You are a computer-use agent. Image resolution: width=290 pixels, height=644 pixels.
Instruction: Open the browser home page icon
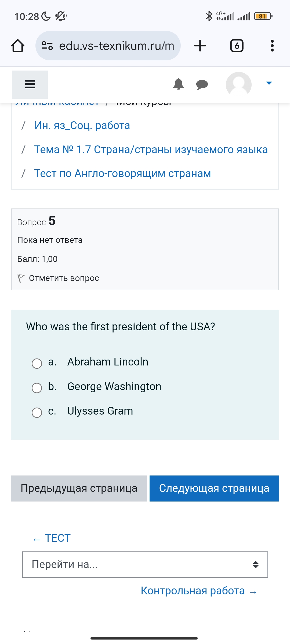click(18, 46)
